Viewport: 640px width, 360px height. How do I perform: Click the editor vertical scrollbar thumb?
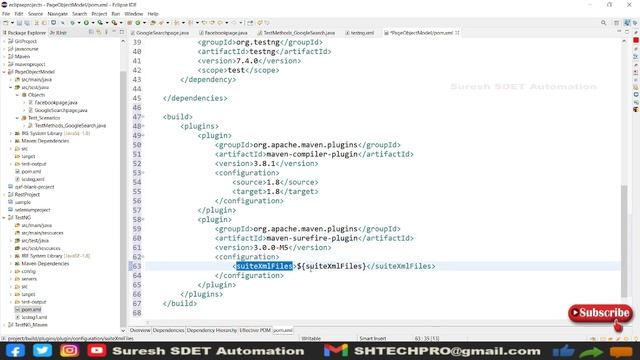point(624,241)
